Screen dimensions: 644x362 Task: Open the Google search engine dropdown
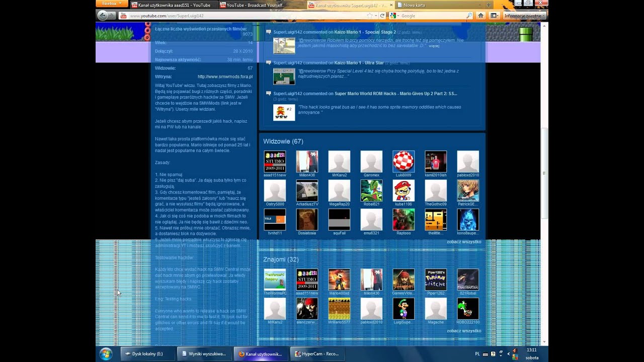394,16
